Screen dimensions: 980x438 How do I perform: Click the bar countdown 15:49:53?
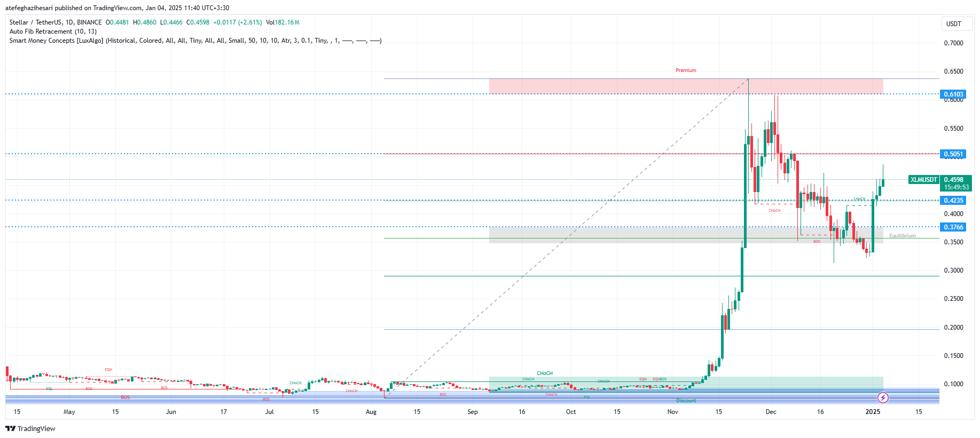(956, 187)
